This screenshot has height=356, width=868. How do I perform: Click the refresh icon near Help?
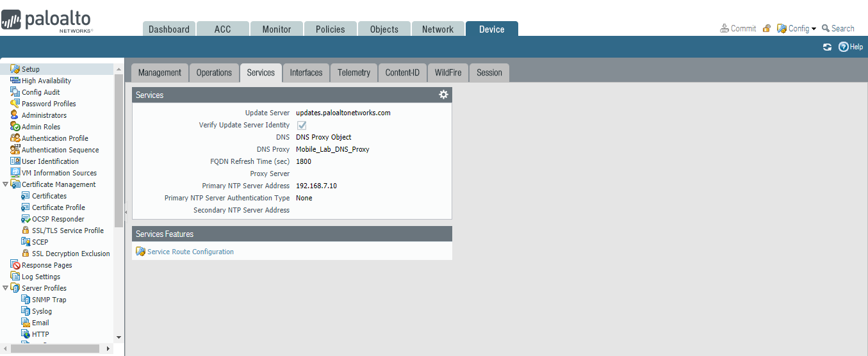(827, 47)
